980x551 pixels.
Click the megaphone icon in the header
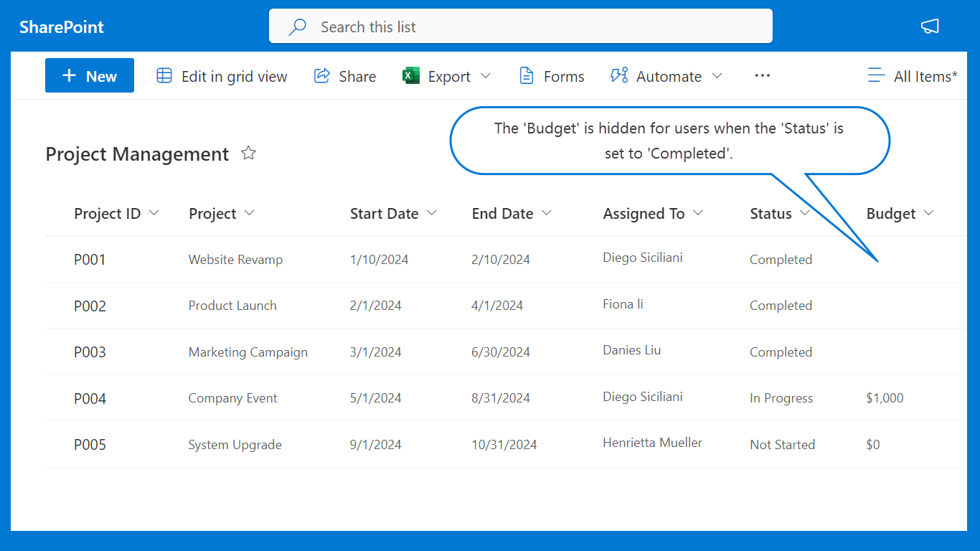click(930, 27)
